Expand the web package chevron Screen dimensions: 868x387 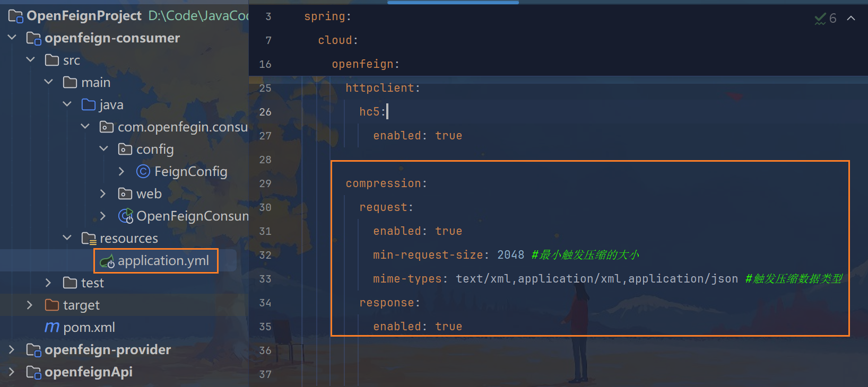103,193
